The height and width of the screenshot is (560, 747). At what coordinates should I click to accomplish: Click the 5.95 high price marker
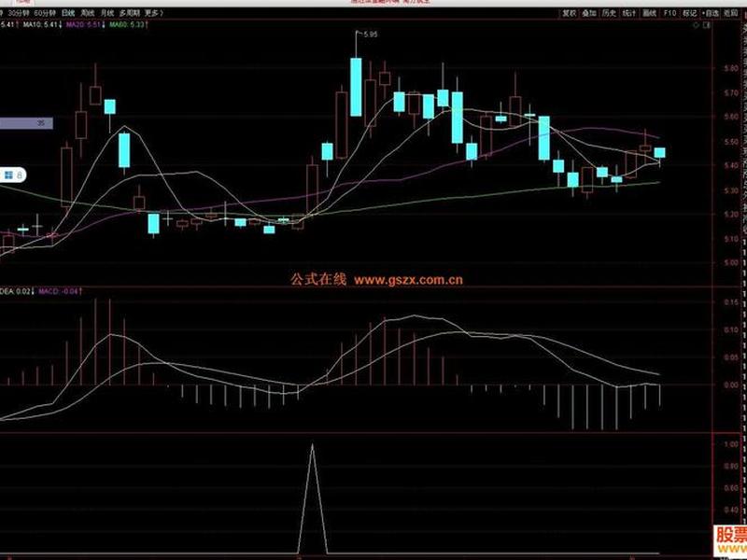click(370, 35)
